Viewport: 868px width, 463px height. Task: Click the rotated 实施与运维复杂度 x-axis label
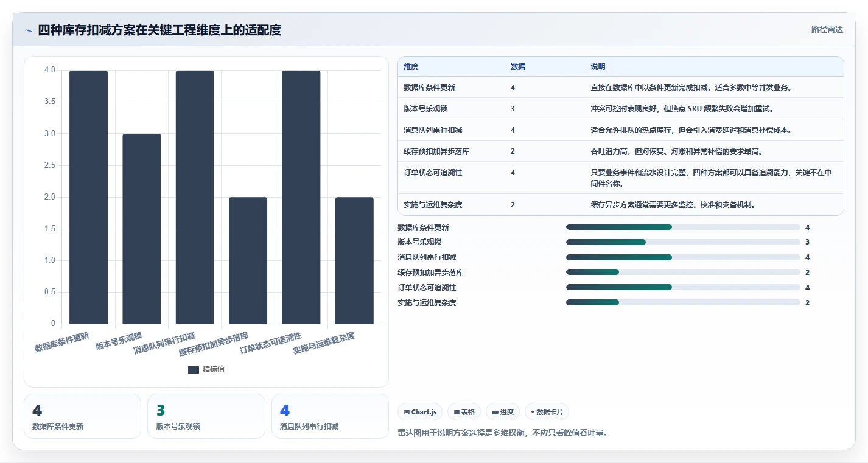click(x=324, y=343)
